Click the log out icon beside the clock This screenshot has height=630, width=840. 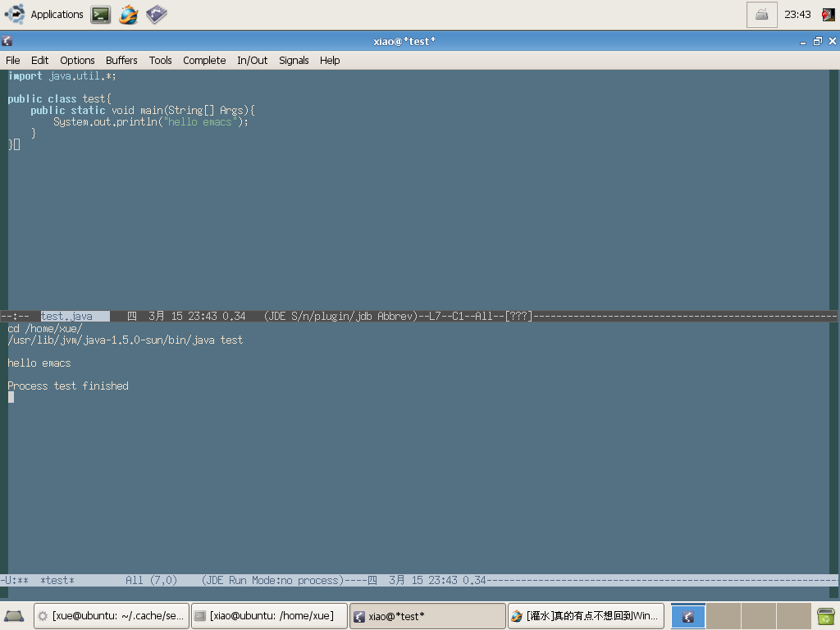click(x=829, y=15)
